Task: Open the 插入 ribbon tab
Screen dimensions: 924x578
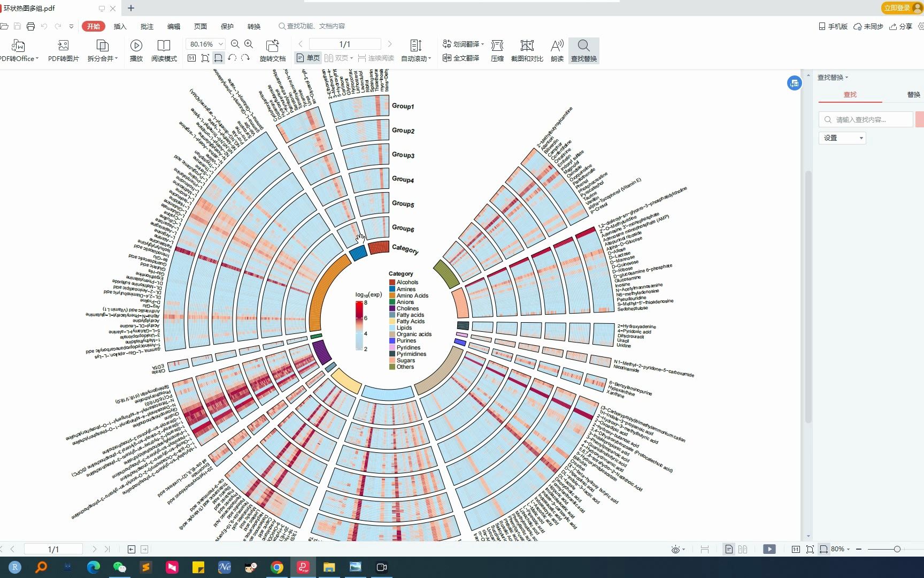Action: pyautogui.click(x=120, y=26)
